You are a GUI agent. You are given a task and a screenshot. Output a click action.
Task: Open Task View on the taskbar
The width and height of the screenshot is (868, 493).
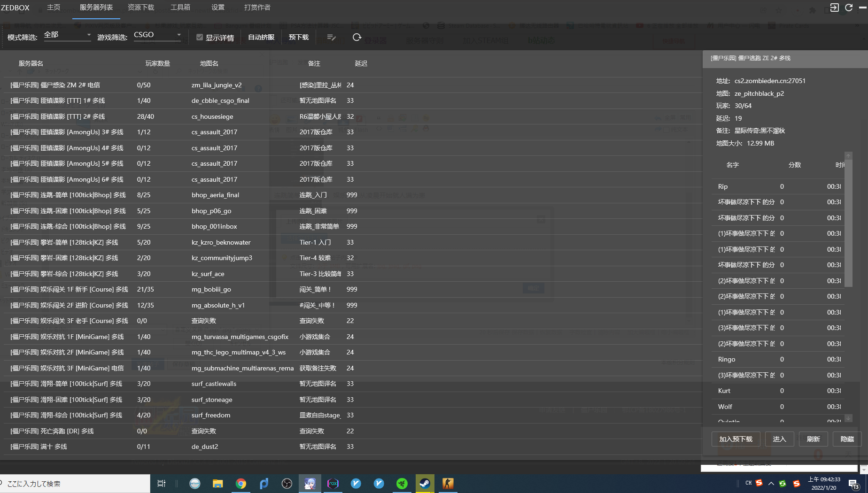[162, 484]
